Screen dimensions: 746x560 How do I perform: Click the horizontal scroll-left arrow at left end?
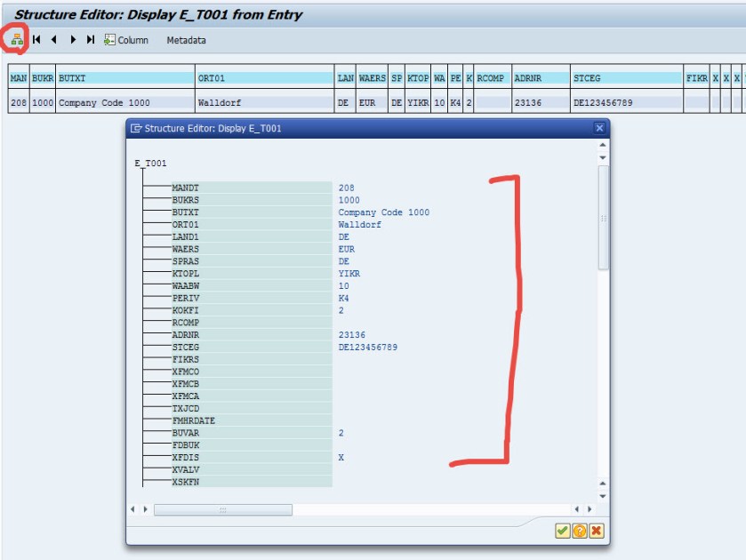[132, 509]
